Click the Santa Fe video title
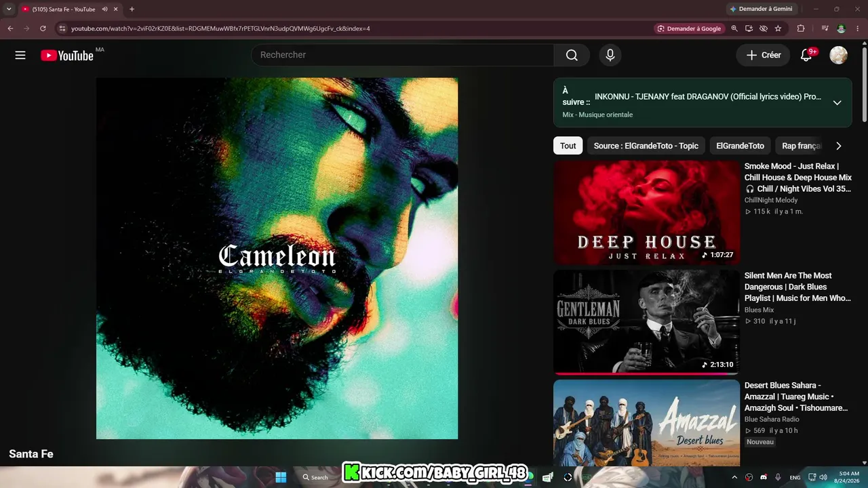The image size is (868, 488). click(x=31, y=454)
